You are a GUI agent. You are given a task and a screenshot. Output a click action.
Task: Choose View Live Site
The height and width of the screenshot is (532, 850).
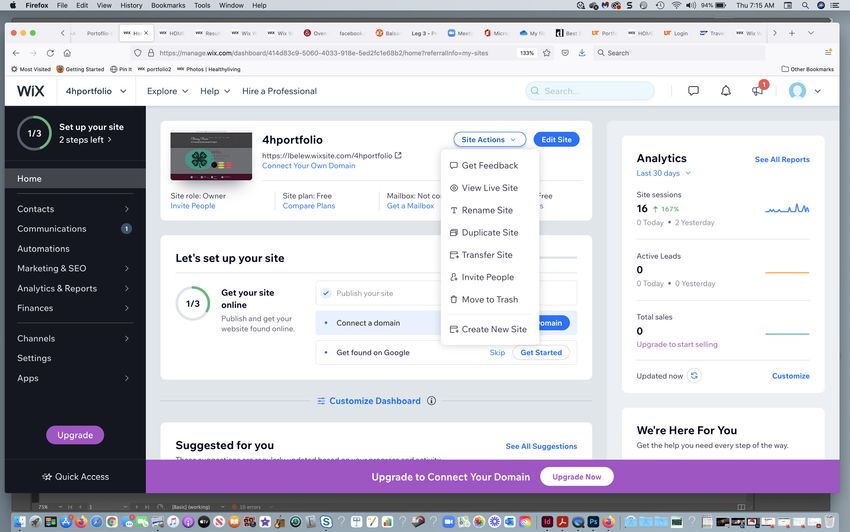tap(490, 188)
